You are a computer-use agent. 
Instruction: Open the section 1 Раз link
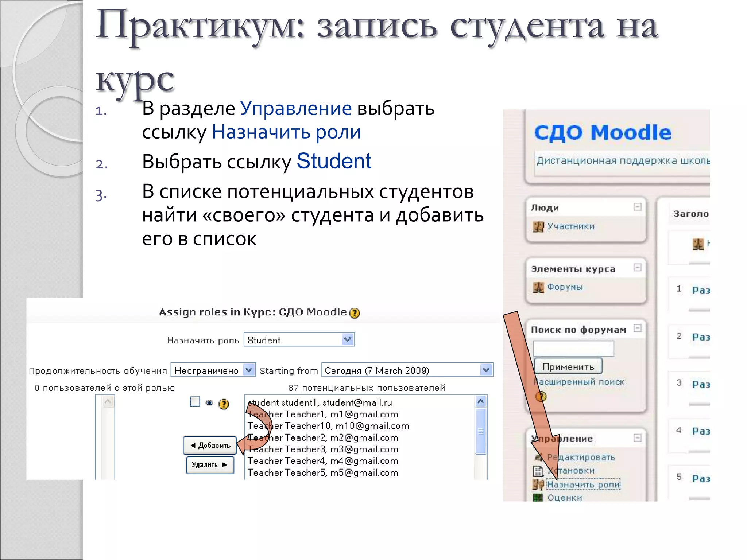point(701,290)
